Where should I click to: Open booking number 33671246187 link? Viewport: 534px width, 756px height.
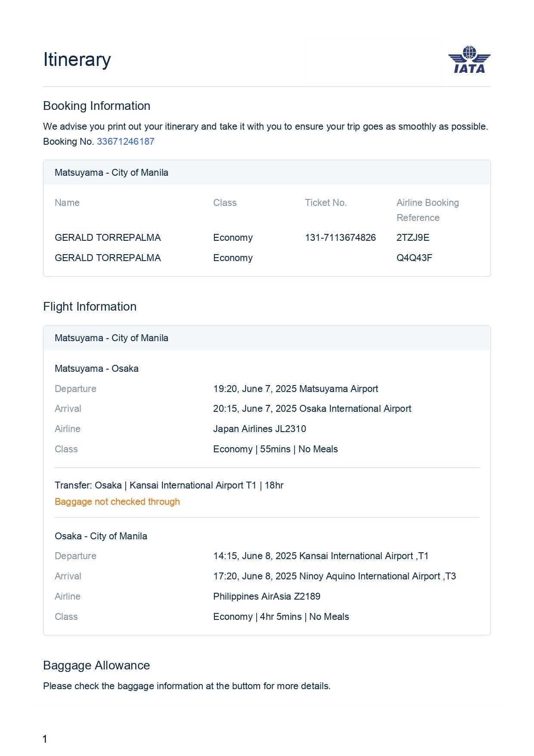point(125,141)
